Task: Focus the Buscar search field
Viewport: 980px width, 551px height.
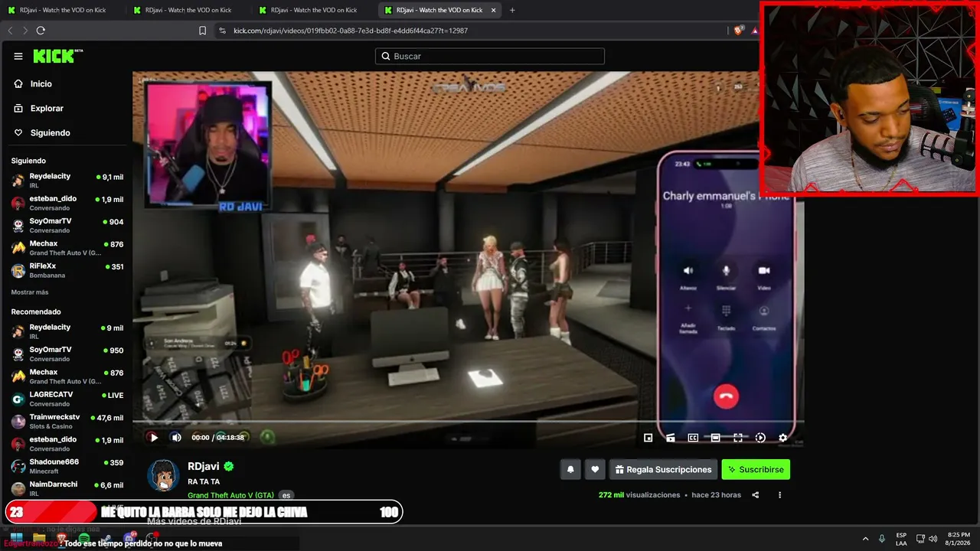Action: coord(490,56)
